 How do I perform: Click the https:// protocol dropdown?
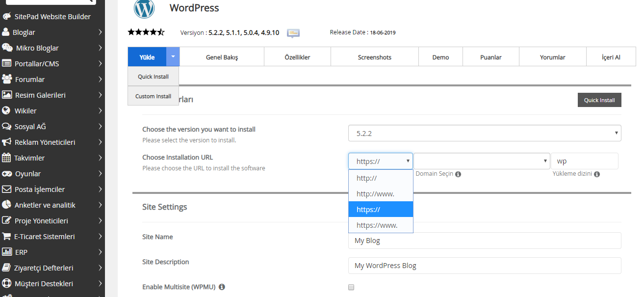(x=381, y=161)
